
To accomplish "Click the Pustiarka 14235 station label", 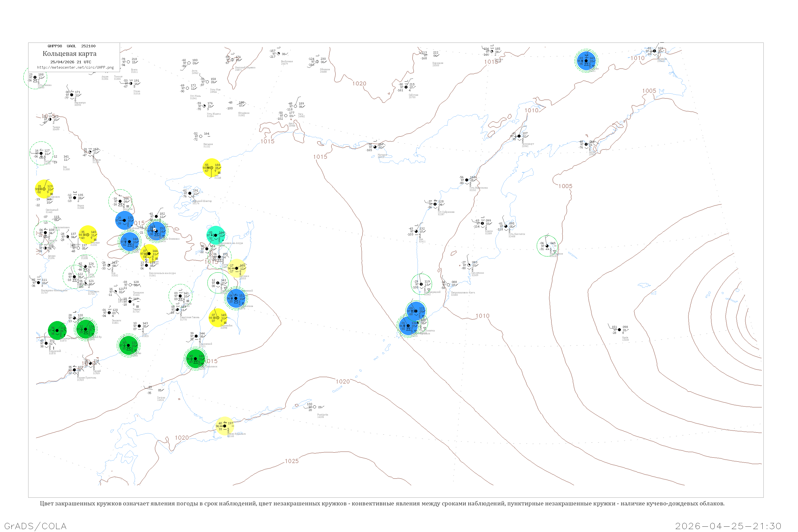I will (322, 415).
